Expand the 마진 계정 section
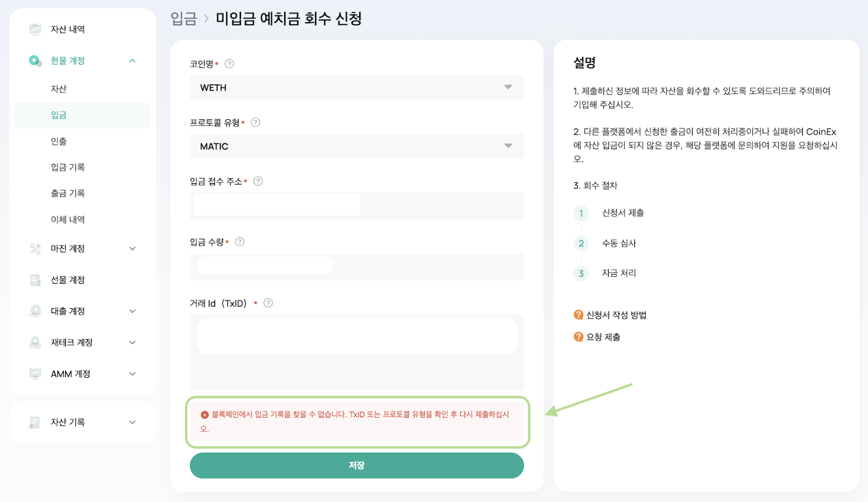This screenshot has width=868, height=502. click(x=132, y=249)
